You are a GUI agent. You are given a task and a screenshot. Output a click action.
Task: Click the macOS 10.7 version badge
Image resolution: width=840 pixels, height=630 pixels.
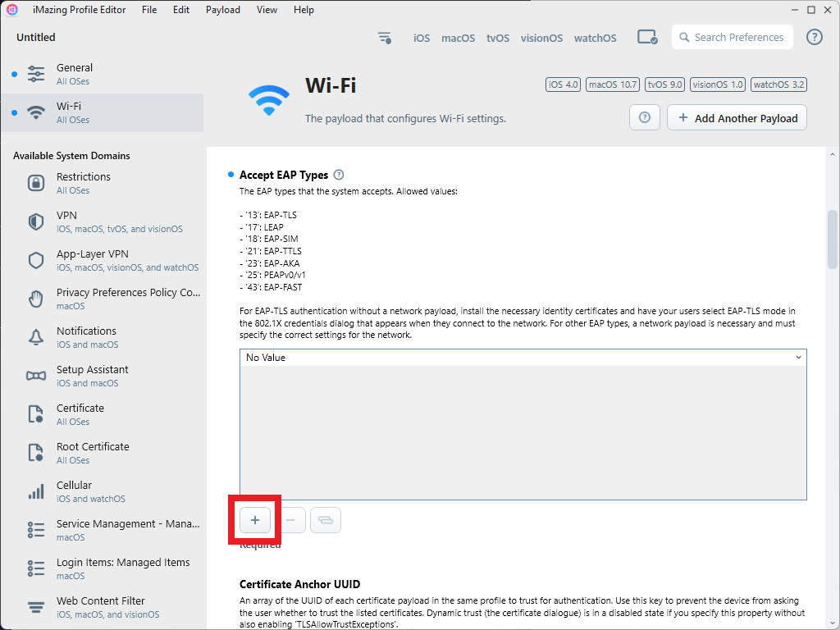pyautogui.click(x=613, y=84)
